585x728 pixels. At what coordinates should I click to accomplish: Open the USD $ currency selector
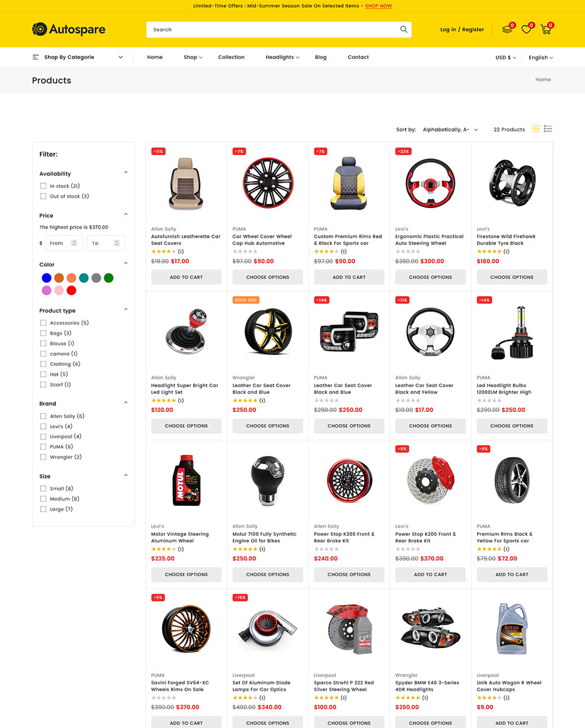coord(506,58)
